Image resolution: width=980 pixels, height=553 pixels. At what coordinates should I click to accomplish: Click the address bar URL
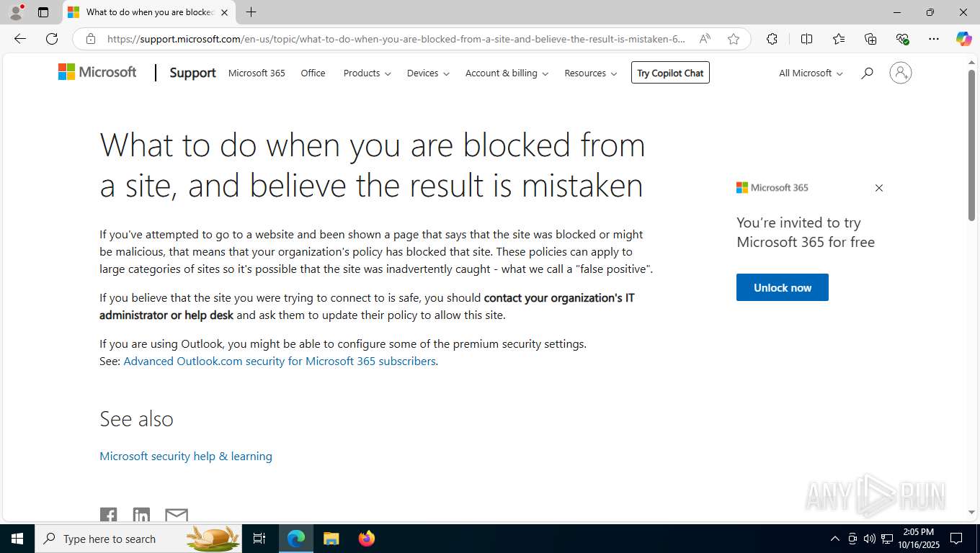[x=396, y=39]
